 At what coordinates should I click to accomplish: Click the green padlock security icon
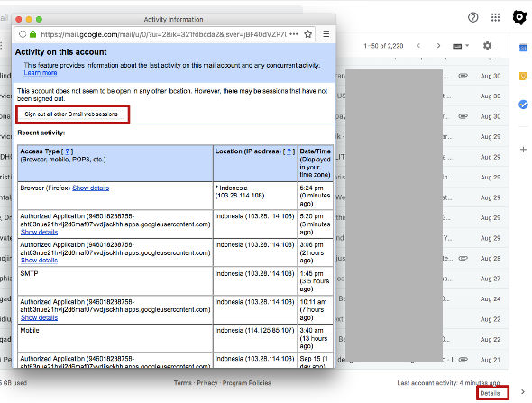[32, 34]
